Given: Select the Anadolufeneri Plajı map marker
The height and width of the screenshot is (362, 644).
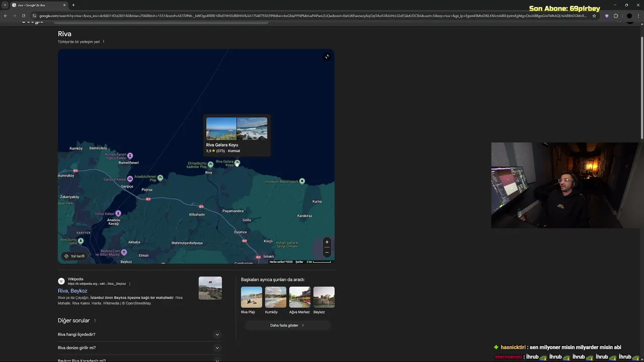Looking at the screenshot, I should 160,177.
